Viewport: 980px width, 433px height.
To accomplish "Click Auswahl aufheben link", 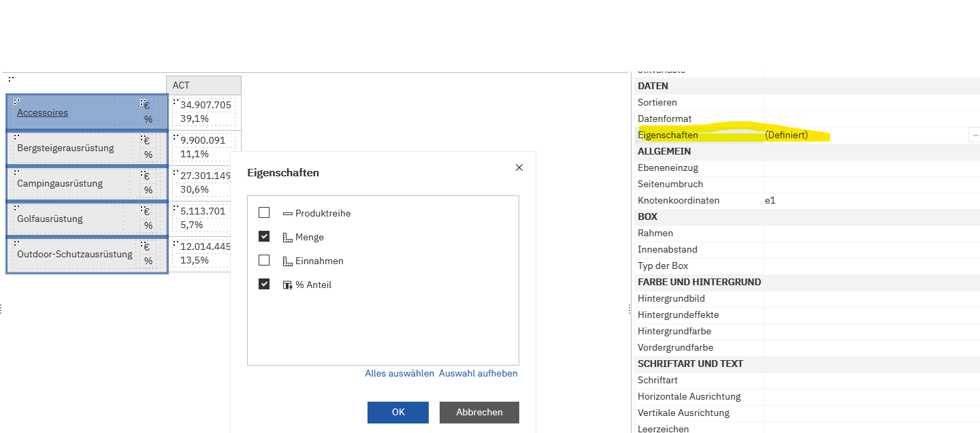I will point(478,374).
